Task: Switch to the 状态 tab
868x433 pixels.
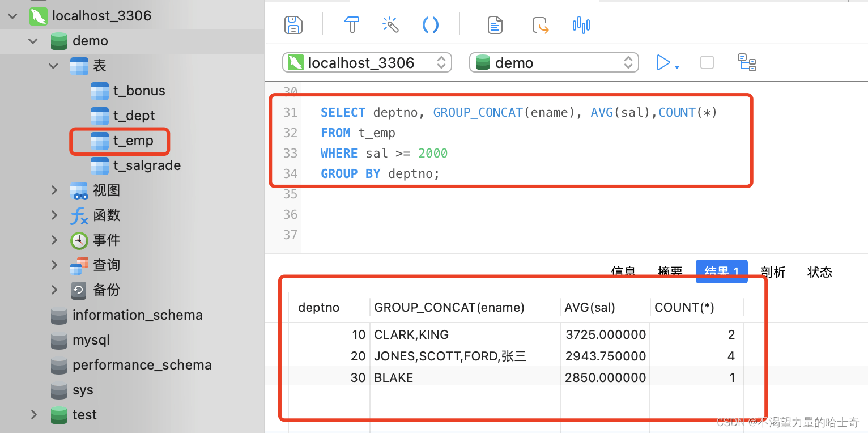Action: [x=819, y=272]
